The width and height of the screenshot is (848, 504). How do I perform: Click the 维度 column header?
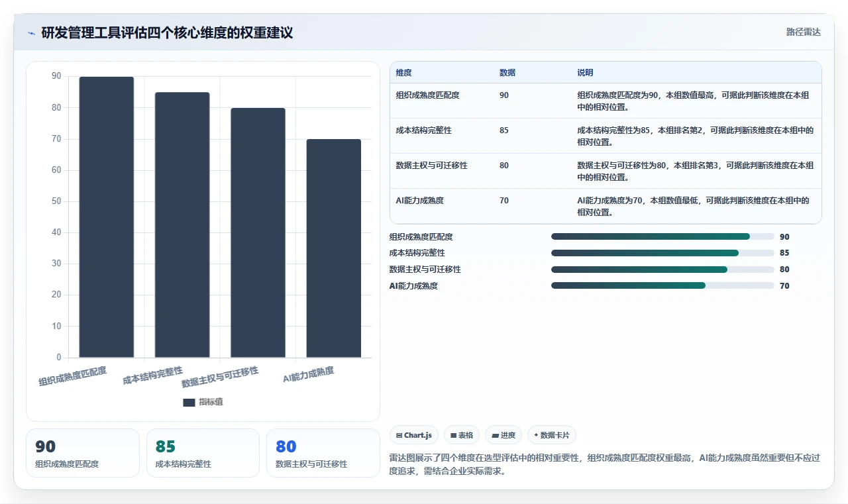point(403,73)
